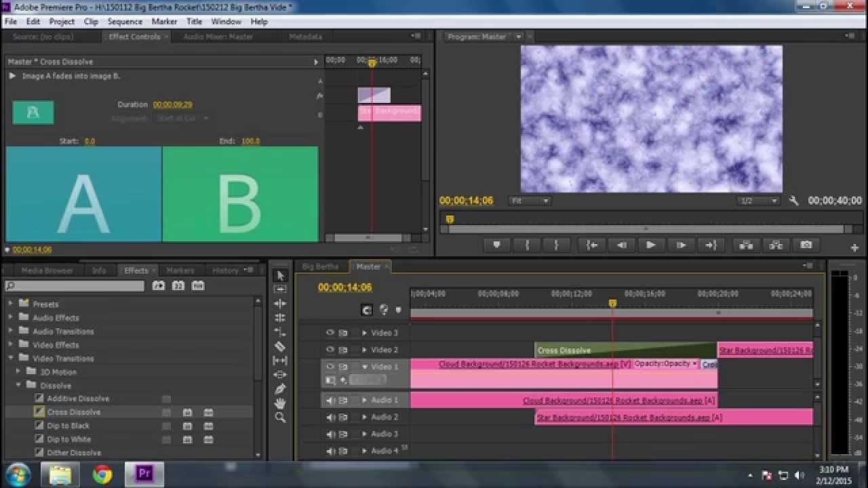Collapse the Video 1 track
The height and width of the screenshot is (488, 868).
364,367
